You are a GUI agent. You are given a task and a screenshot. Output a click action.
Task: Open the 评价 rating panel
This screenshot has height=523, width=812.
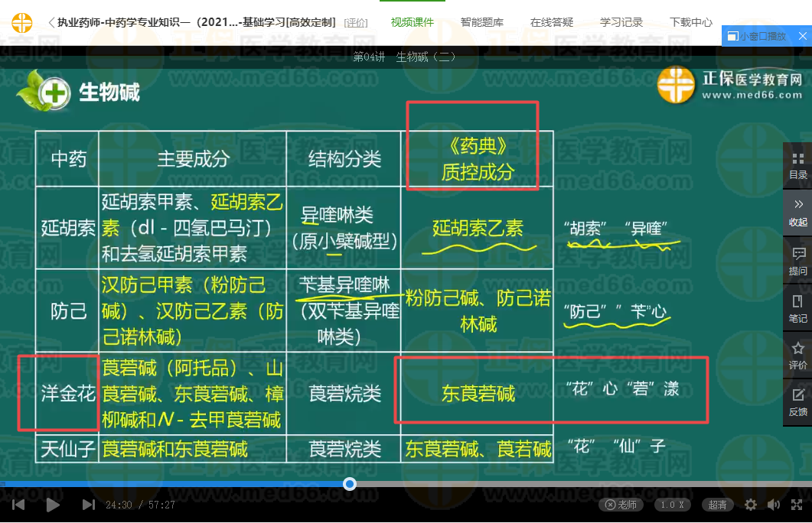[x=797, y=356]
